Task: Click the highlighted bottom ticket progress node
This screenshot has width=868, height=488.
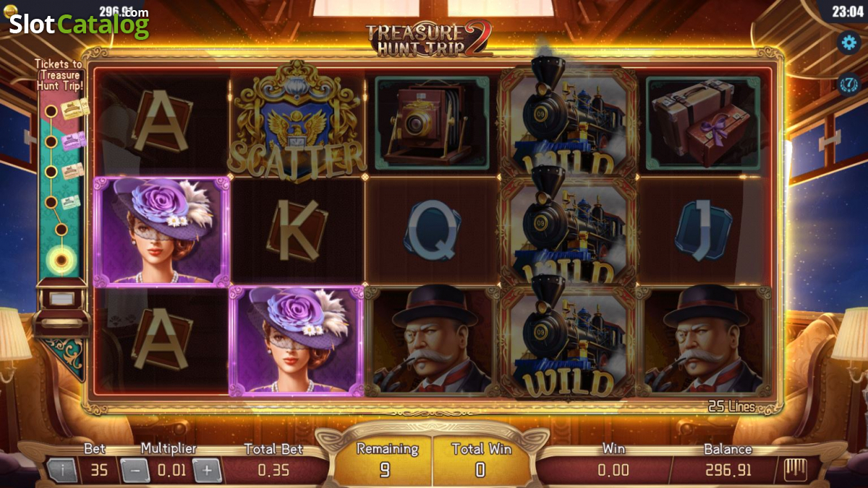Action: tap(61, 258)
